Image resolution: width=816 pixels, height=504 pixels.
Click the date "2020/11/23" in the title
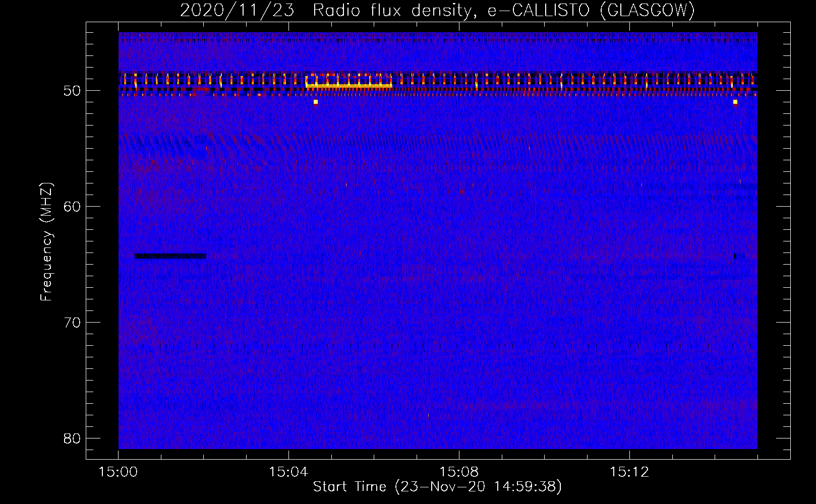pyautogui.click(x=237, y=10)
